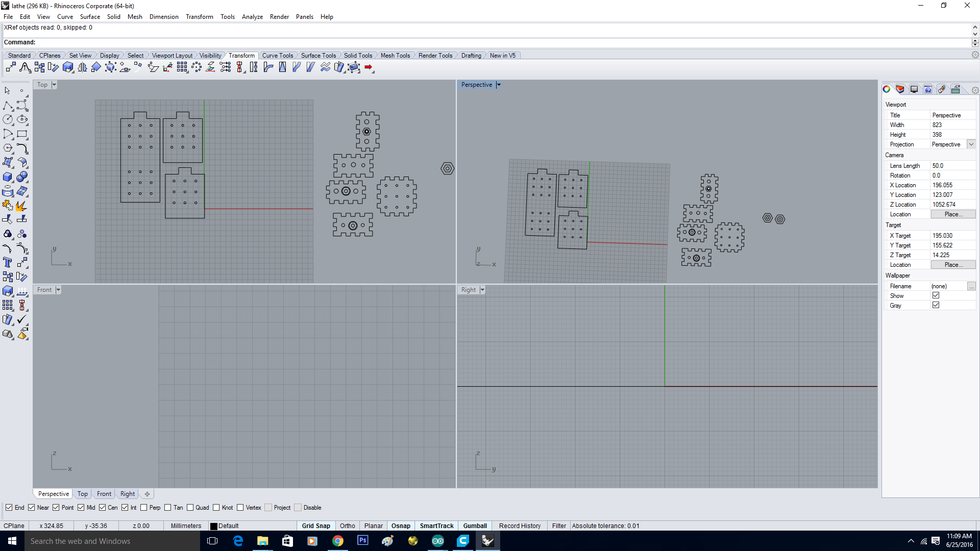Open the Display panel tab

tap(914, 89)
